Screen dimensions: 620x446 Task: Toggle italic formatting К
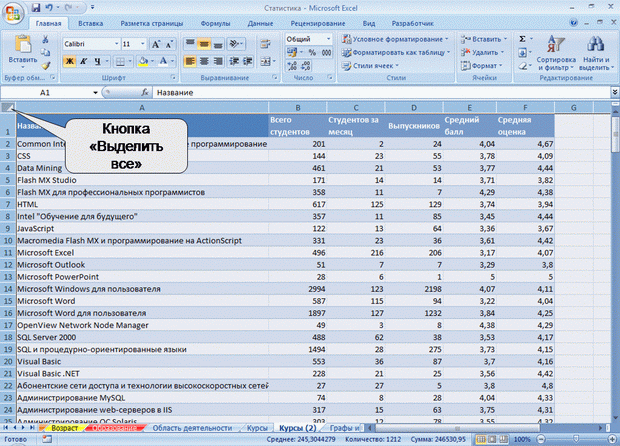click(x=83, y=61)
